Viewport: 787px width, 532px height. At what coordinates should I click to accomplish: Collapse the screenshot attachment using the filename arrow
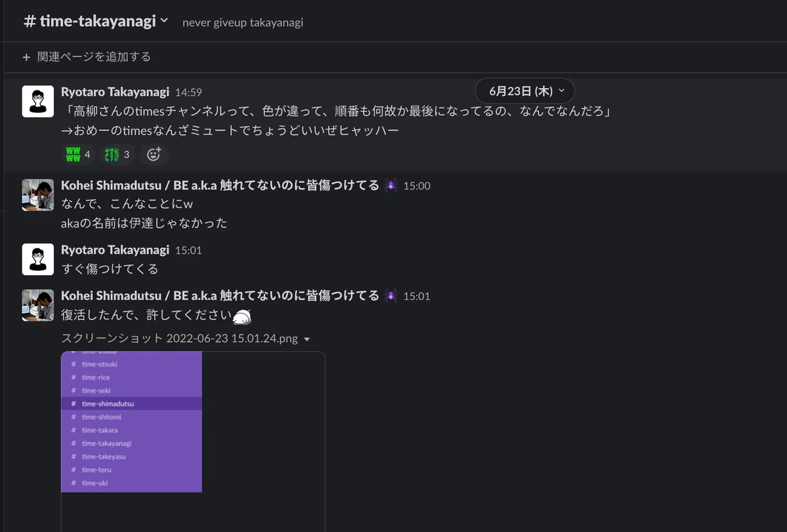click(x=307, y=340)
